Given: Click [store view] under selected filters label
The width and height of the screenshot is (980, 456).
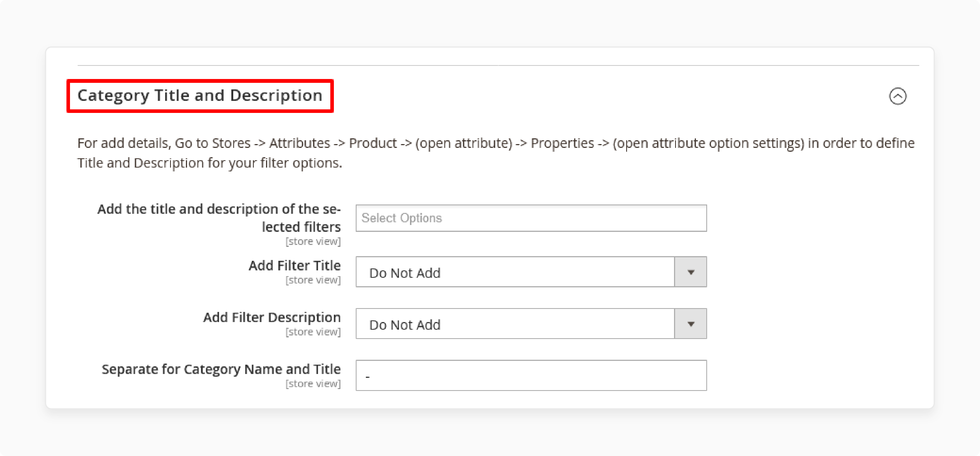Looking at the screenshot, I should [x=313, y=241].
